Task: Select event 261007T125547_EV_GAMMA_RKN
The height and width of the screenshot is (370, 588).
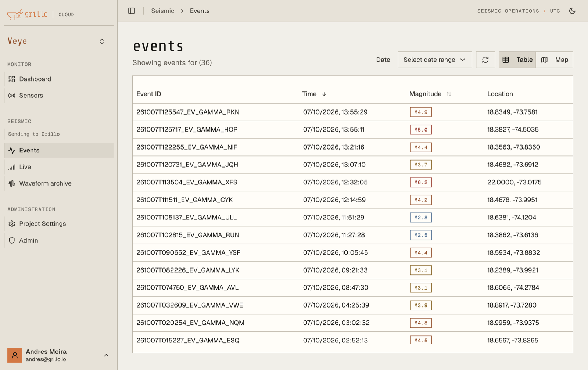Action: 188,112
